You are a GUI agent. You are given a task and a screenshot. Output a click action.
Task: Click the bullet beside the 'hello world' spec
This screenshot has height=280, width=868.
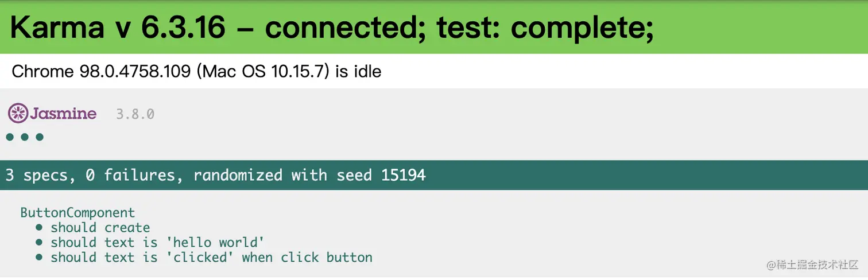pyautogui.click(x=39, y=243)
